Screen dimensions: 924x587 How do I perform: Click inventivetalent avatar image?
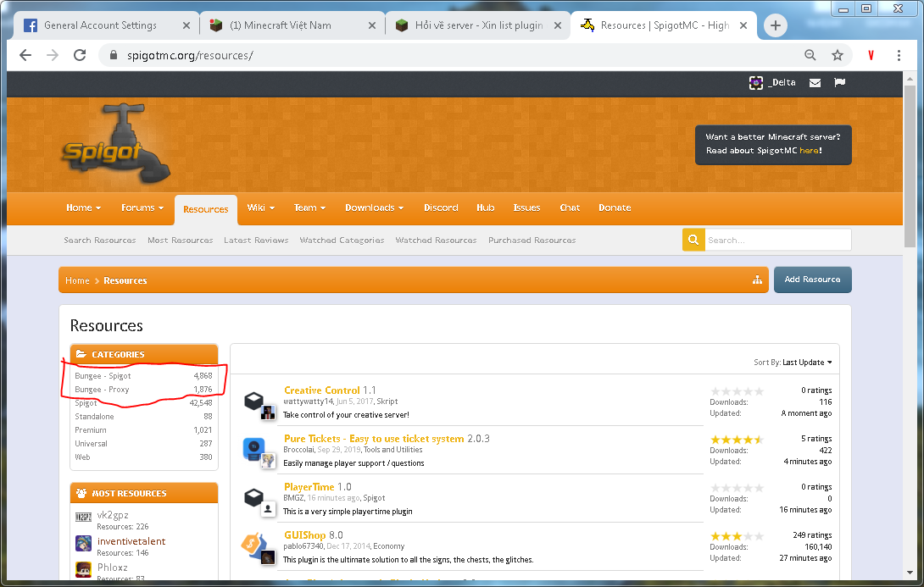[83, 543]
